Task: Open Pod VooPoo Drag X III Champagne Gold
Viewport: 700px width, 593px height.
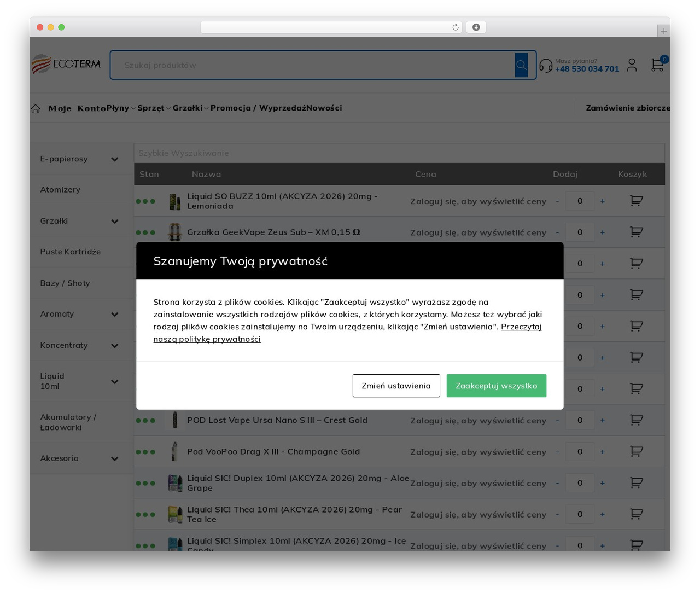Action: [273, 452]
